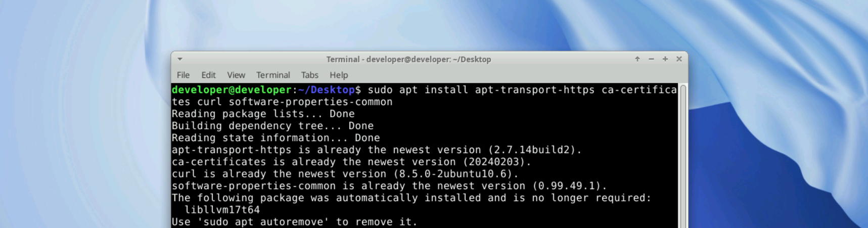Image resolution: width=868 pixels, height=228 pixels.
Task: Click 'tes curl software-properties-common' command continuation line
Action: tap(282, 102)
